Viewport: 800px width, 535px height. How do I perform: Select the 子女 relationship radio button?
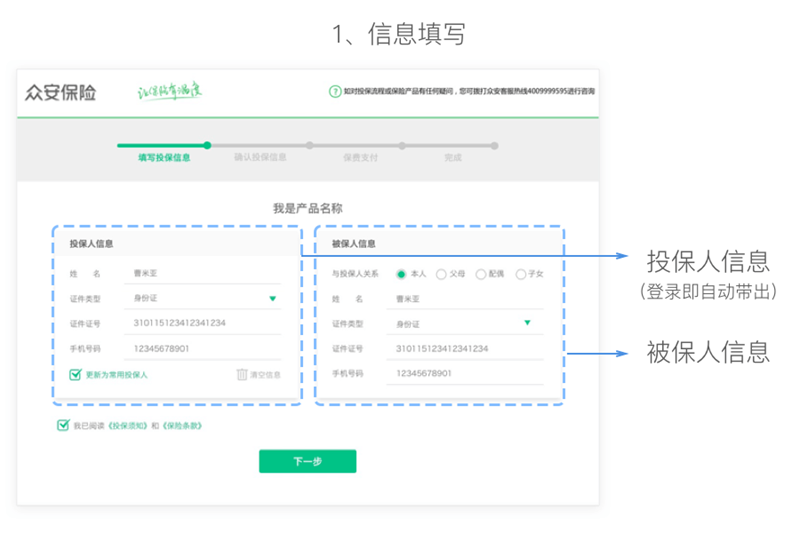[x=520, y=273]
